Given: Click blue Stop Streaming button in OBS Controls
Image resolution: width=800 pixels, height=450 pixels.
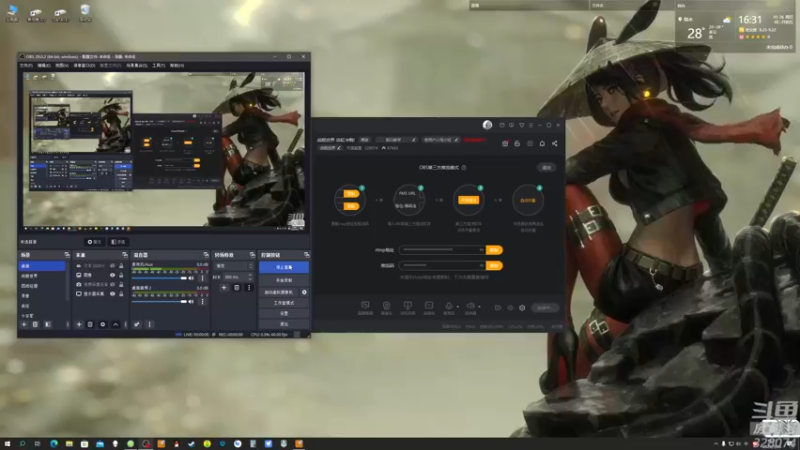Looking at the screenshot, I should [284, 267].
